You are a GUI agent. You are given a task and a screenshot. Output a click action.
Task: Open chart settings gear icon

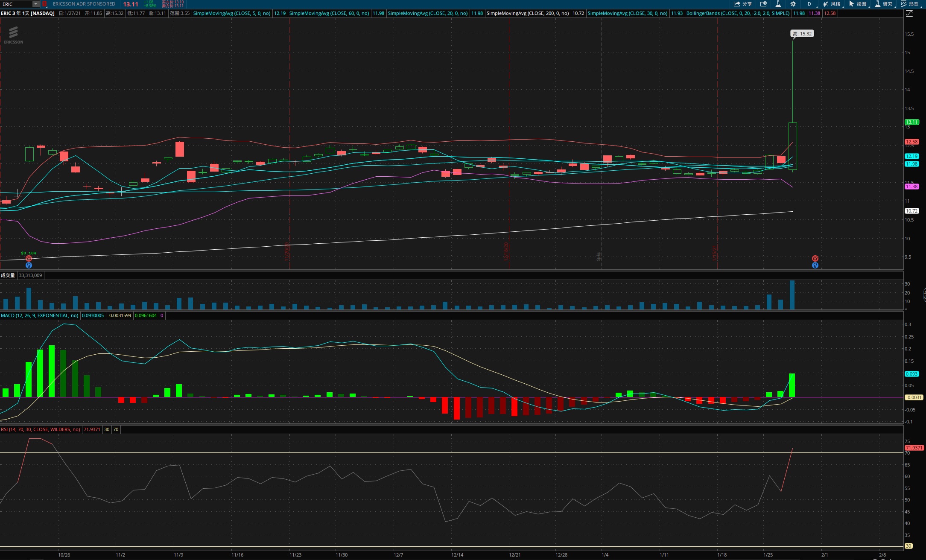point(793,4)
